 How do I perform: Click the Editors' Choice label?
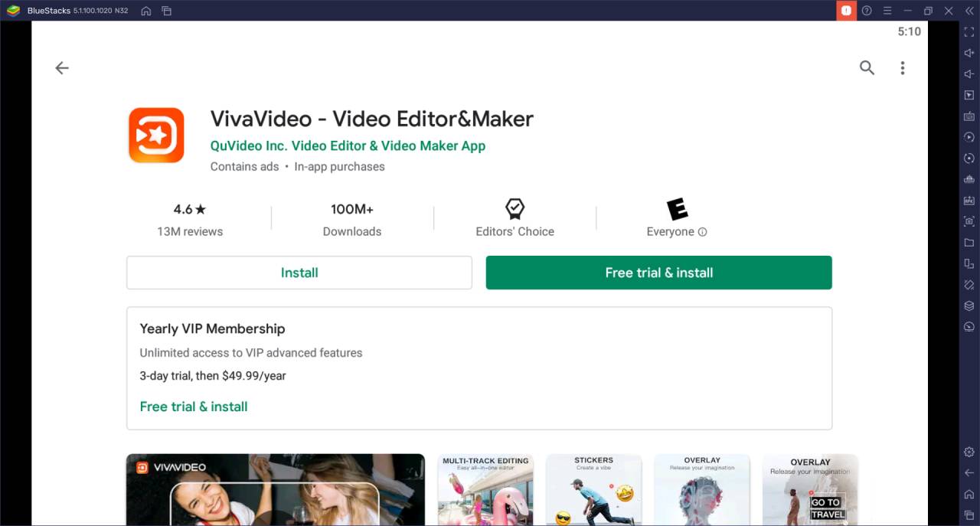tap(514, 231)
